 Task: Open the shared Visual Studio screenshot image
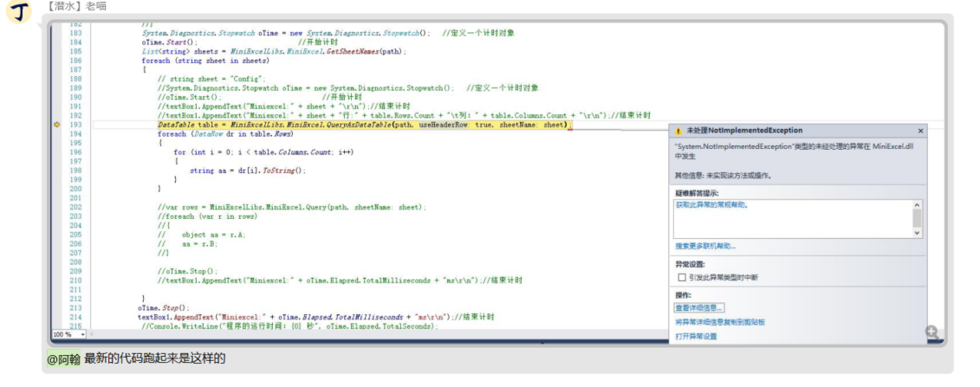(x=498, y=182)
